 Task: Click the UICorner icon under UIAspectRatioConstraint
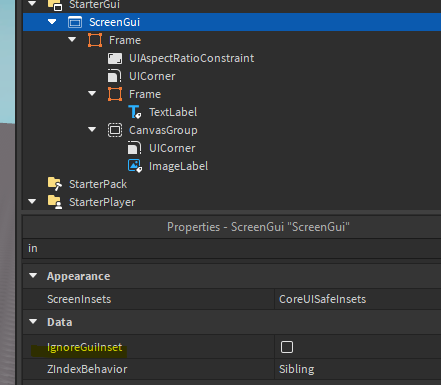pos(115,76)
